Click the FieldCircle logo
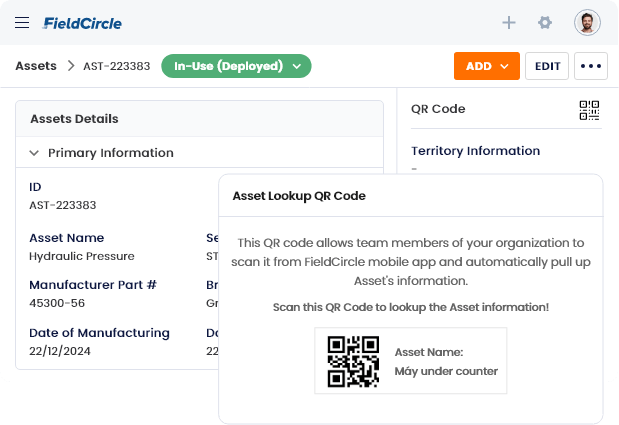Screen dimensions: 619x425 point(83,23)
